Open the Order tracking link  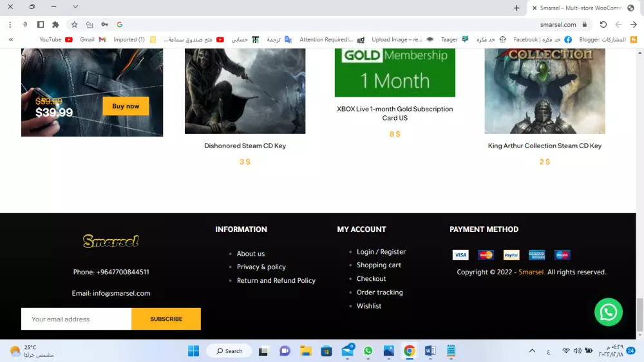pyautogui.click(x=379, y=292)
